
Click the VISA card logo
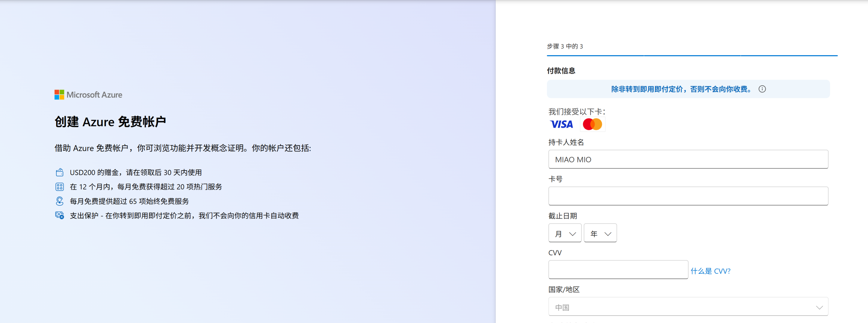(x=561, y=125)
